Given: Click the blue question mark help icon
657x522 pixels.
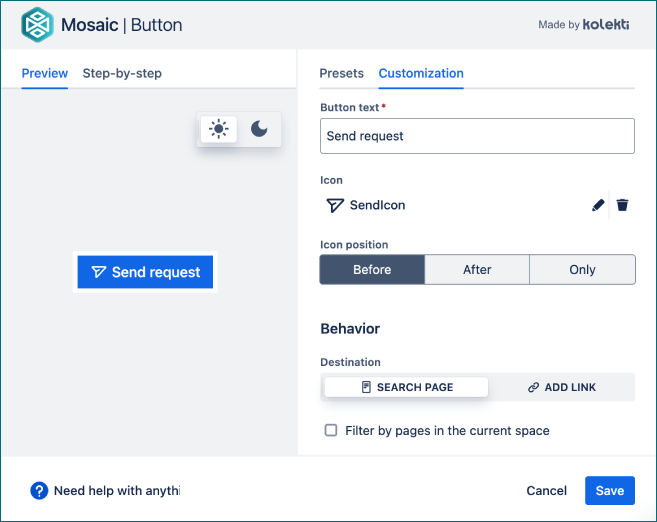Looking at the screenshot, I should pos(39,491).
